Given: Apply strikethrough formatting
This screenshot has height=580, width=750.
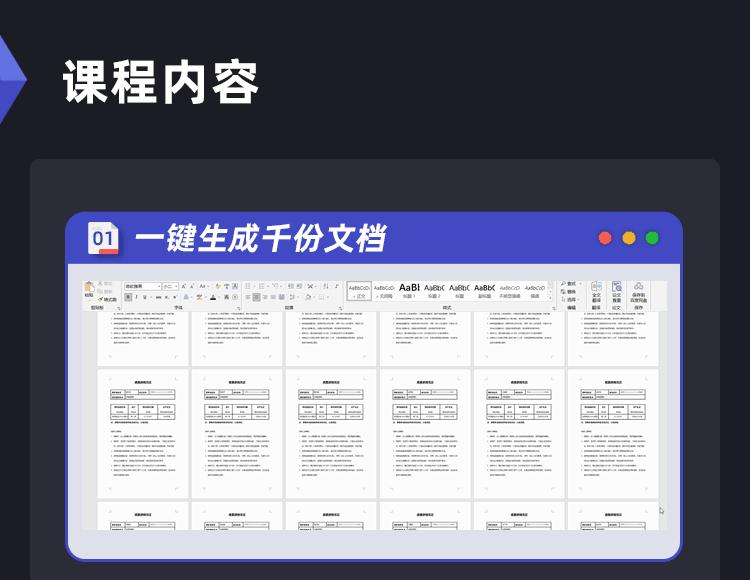Looking at the screenshot, I should (158, 297).
